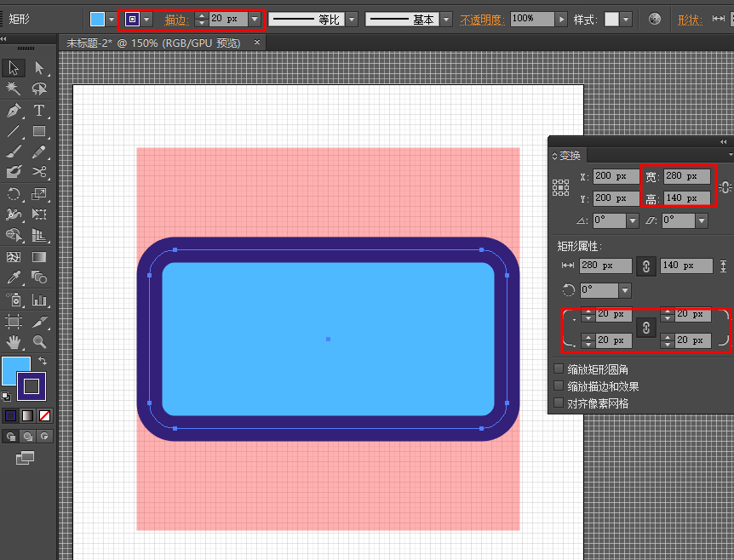This screenshot has width=734, height=560.
Task: Open fill color dropdown in control bar
Action: click(111, 20)
